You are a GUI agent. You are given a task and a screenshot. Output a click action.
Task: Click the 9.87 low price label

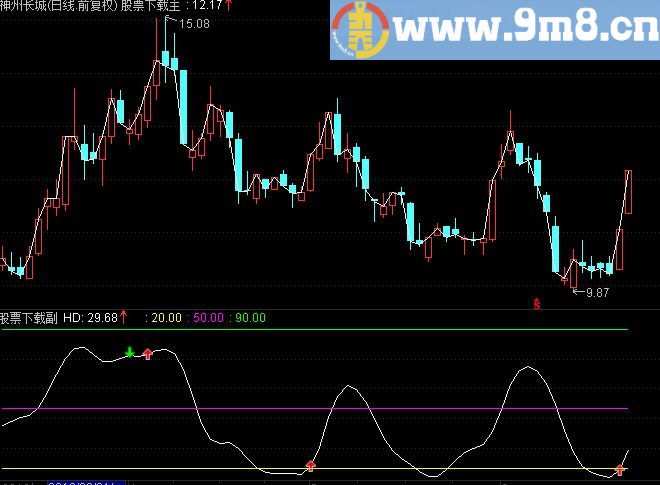597,293
